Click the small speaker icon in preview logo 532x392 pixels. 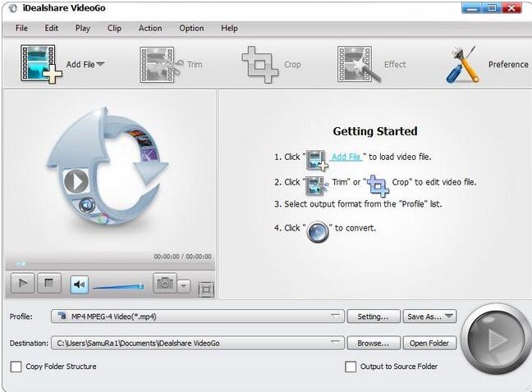click(86, 205)
